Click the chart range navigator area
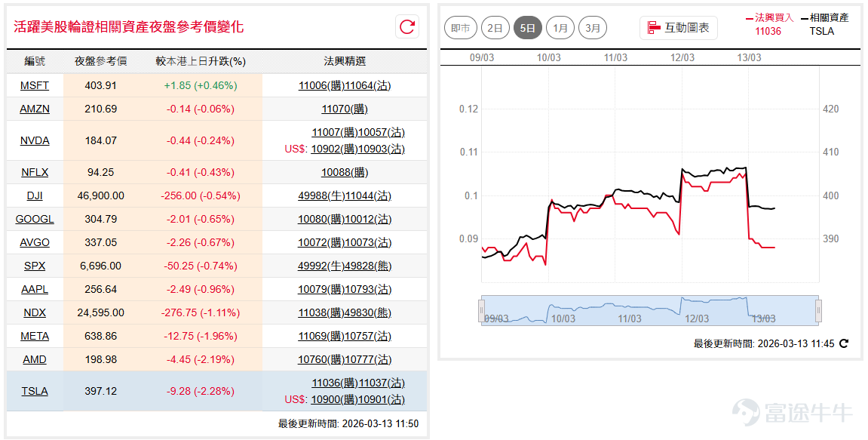868x440 pixels. click(650, 310)
